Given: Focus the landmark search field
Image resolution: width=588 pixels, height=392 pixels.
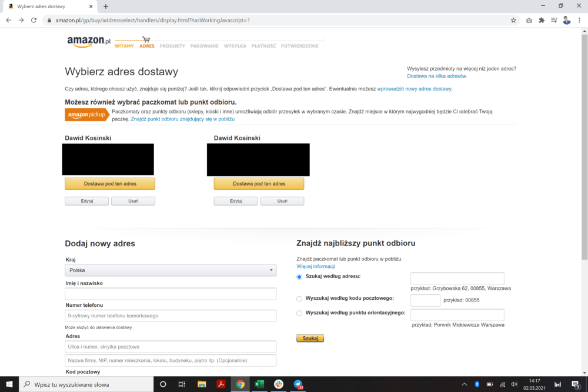Looking at the screenshot, I should click(x=457, y=315).
